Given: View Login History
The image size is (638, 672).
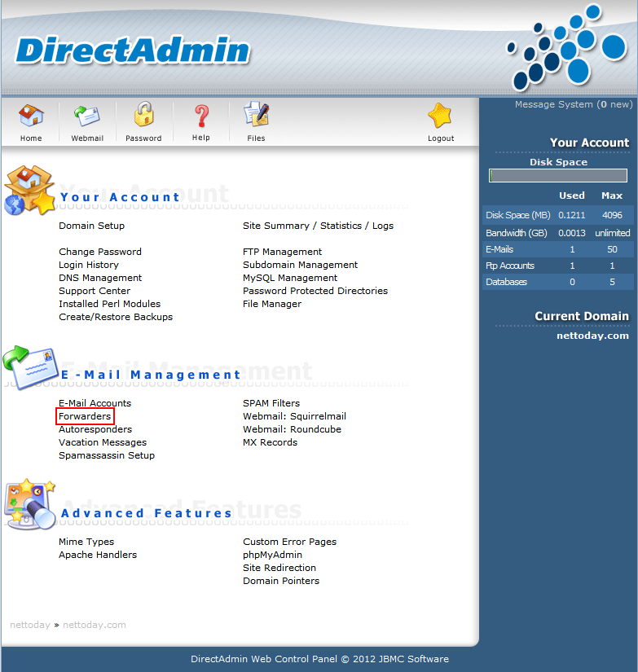Looking at the screenshot, I should (89, 265).
